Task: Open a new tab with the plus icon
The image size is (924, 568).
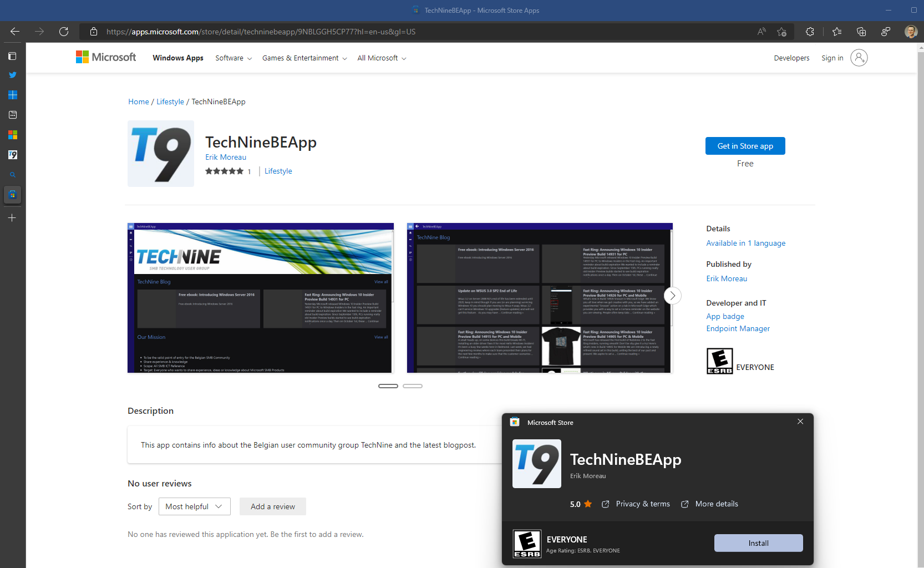Action: tap(12, 218)
